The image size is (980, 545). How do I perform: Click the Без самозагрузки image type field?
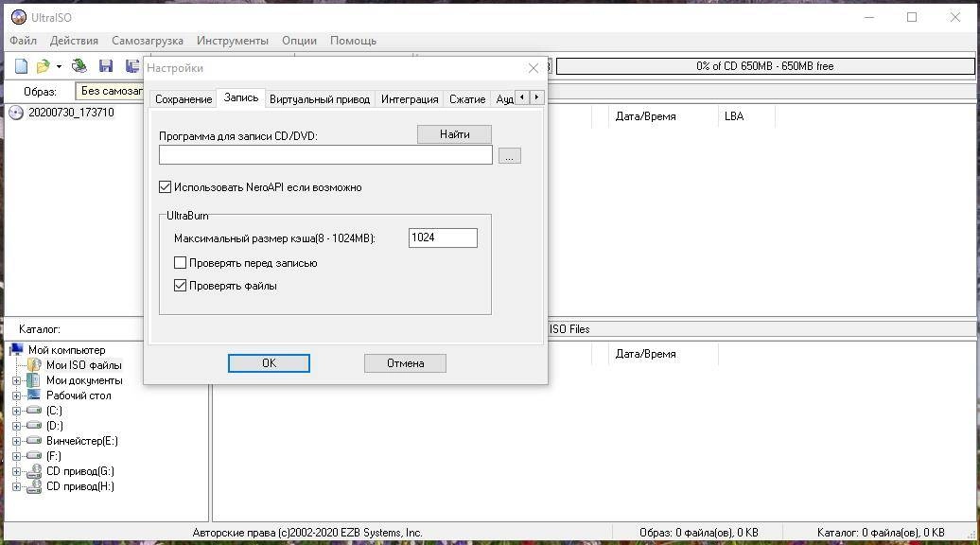(x=110, y=91)
